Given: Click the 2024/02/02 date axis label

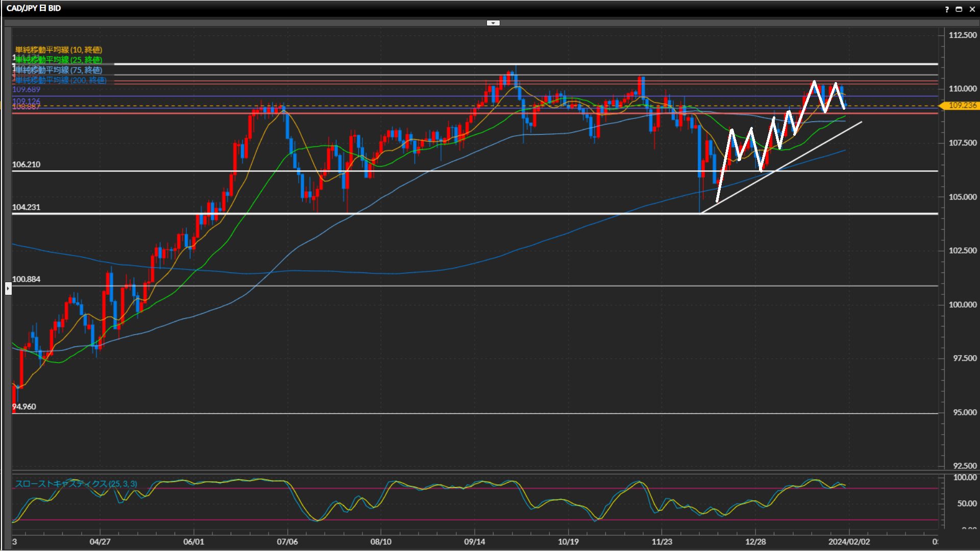Looking at the screenshot, I should pos(849,542).
